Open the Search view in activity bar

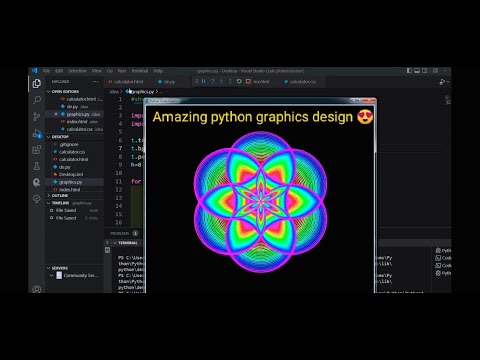pos(37,100)
